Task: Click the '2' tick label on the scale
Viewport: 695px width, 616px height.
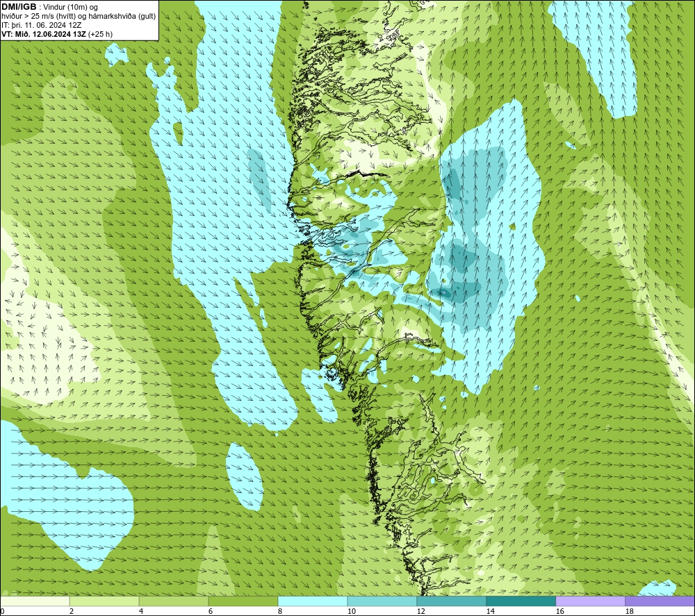Action: tap(72, 612)
